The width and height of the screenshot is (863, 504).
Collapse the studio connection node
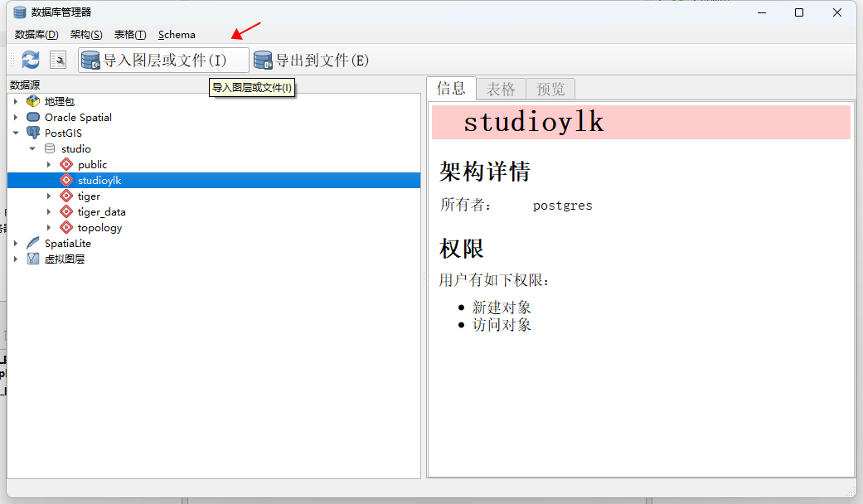(x=32, y=148)
